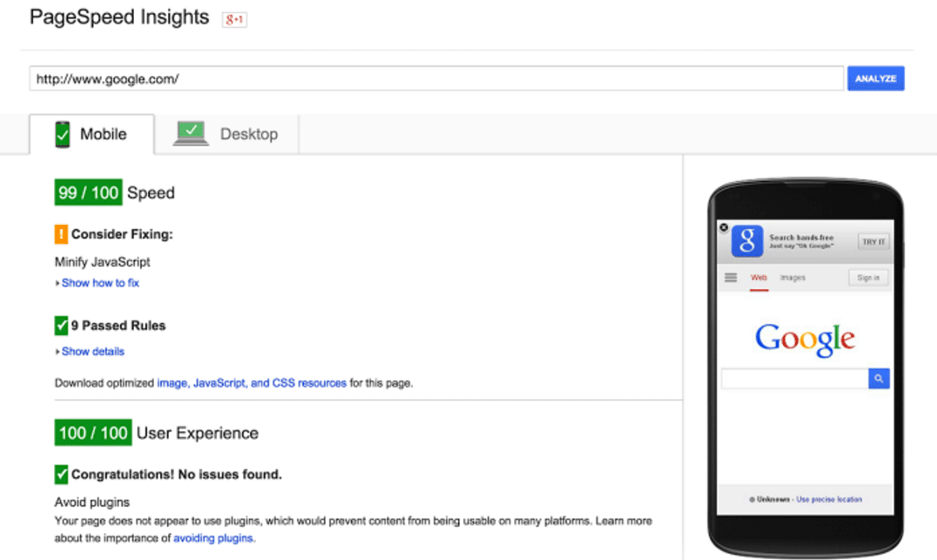The width and height of the screenshot is (937, 560).
Task: Download optimized image, JavaScript, and CSS resources
Action: pos(251,383)
